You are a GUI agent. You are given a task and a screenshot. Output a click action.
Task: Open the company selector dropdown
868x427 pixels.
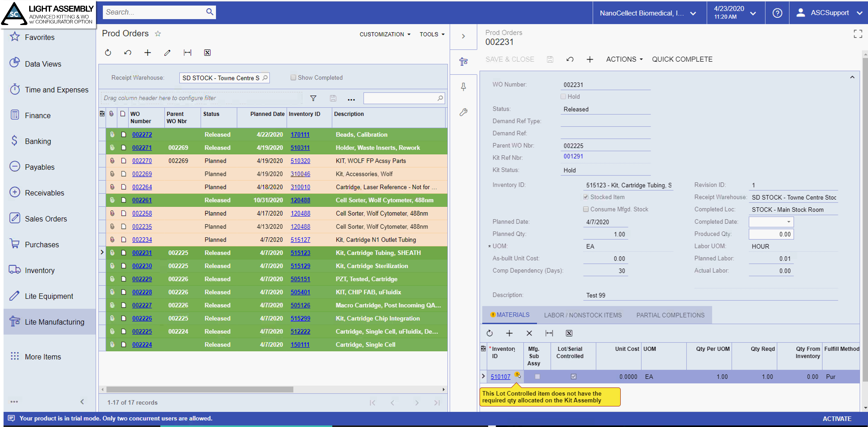point(650,13)
